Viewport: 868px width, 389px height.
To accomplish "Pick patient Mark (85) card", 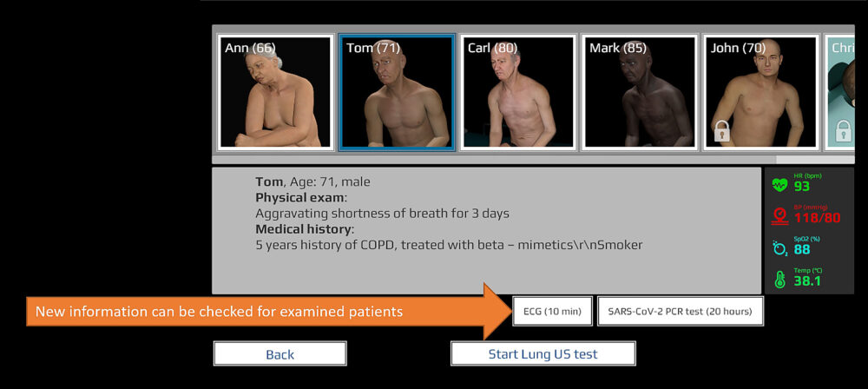I will click(x=640, y=92).
